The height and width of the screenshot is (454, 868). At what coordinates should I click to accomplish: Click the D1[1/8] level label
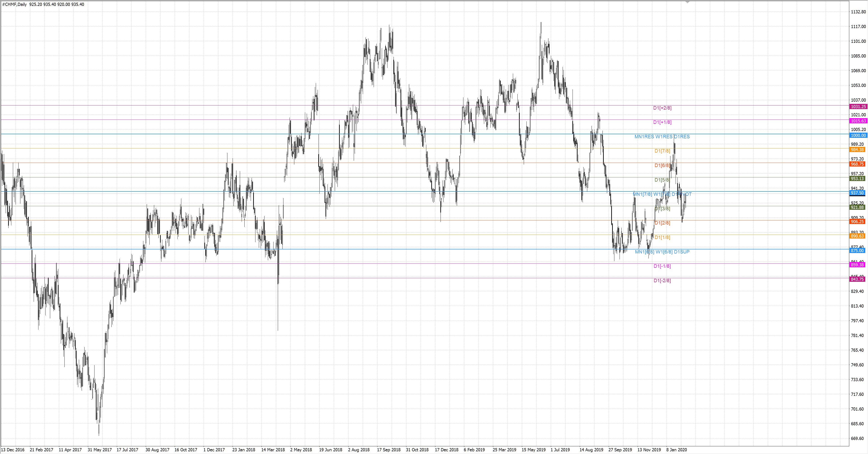(662, 237)
